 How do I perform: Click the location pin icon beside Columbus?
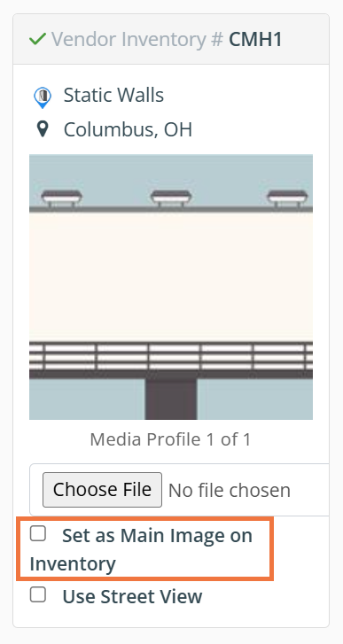coord(43,129)
